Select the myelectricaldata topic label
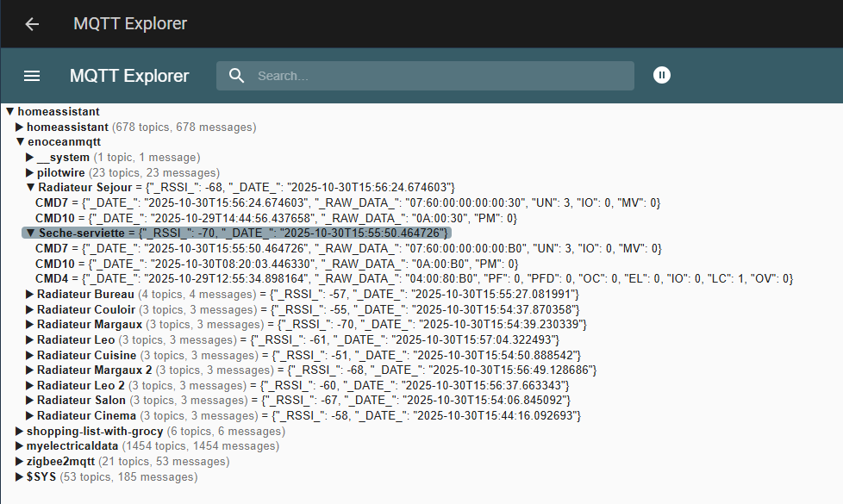The width and height of the screenshot is (843, 504). [72, 446]
